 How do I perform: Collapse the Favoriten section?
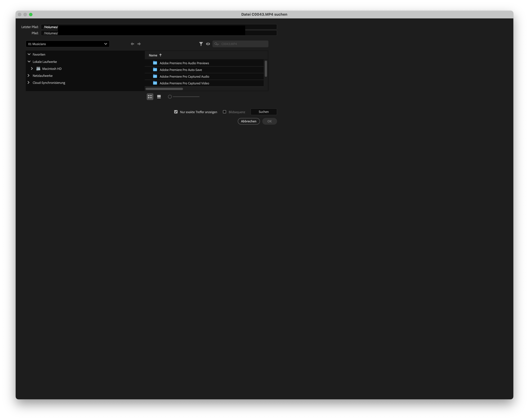[x=29, y=54]
